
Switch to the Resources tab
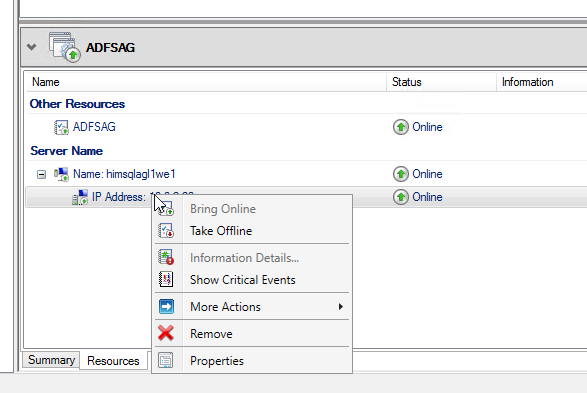113,361
